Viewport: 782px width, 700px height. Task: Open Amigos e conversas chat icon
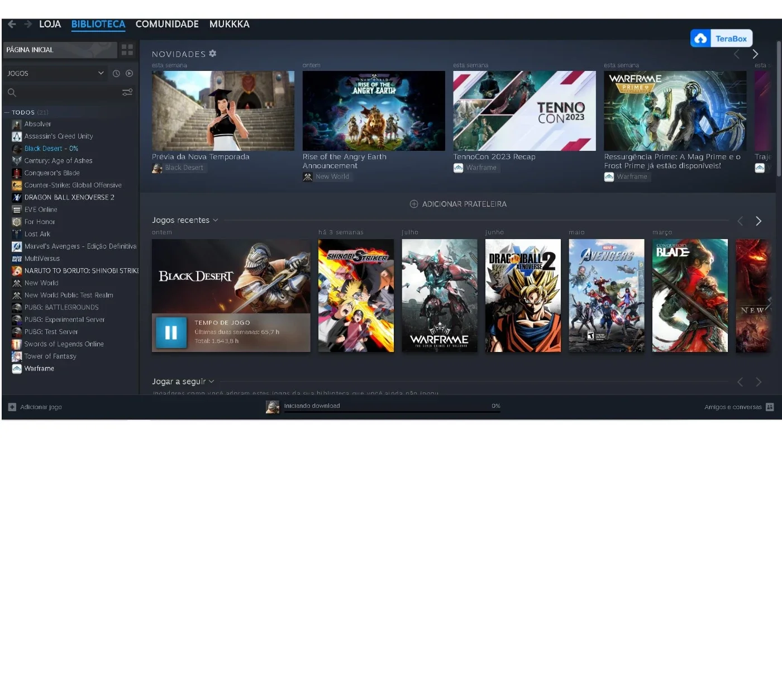click(x=770, y=407)
